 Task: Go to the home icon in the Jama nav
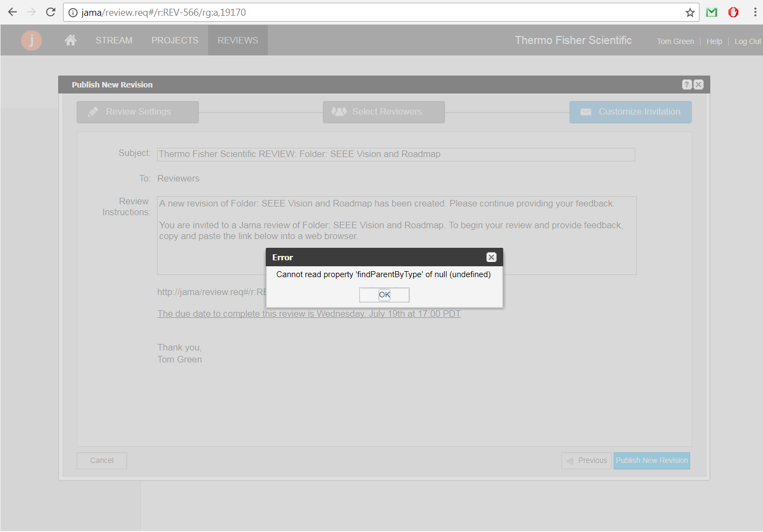71,40
